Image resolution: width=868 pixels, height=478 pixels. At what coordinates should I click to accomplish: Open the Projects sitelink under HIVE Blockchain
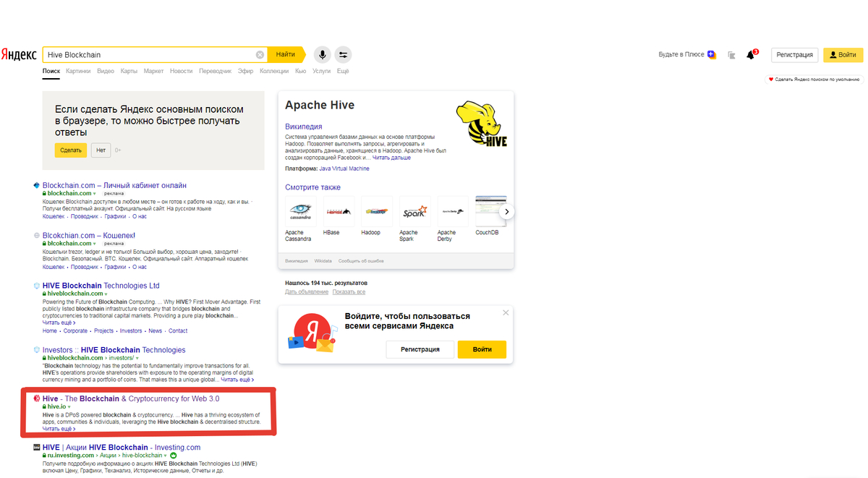[103, 331]
